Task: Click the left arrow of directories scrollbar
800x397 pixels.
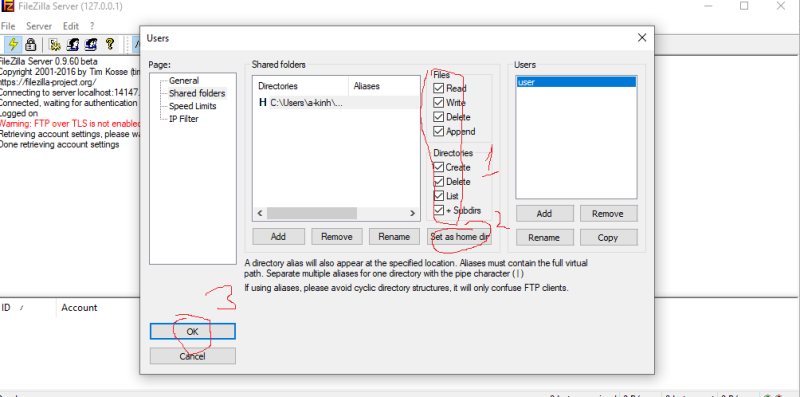Action: pos(260,213)
